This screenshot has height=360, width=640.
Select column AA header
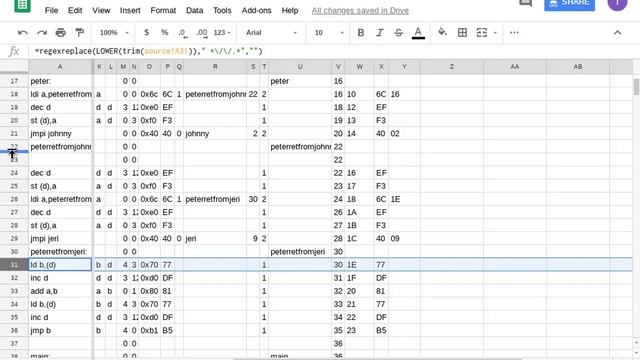[515, 67]
